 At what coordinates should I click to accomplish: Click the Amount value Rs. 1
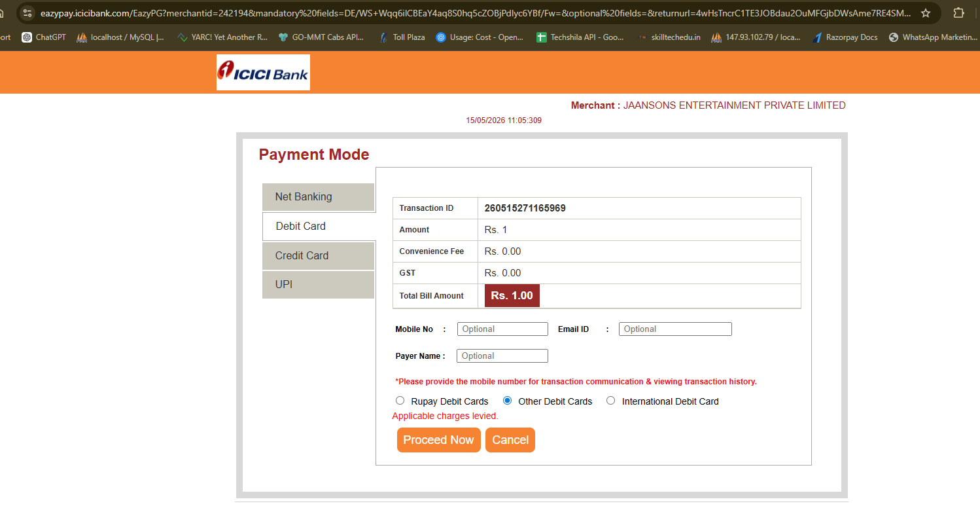[496, 230]
